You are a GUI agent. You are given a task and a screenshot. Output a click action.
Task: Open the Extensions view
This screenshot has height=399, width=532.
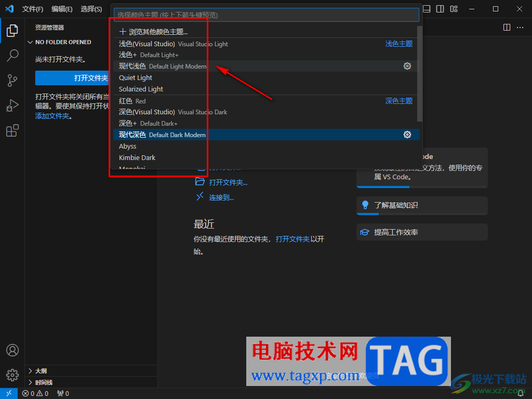[12, 130]
